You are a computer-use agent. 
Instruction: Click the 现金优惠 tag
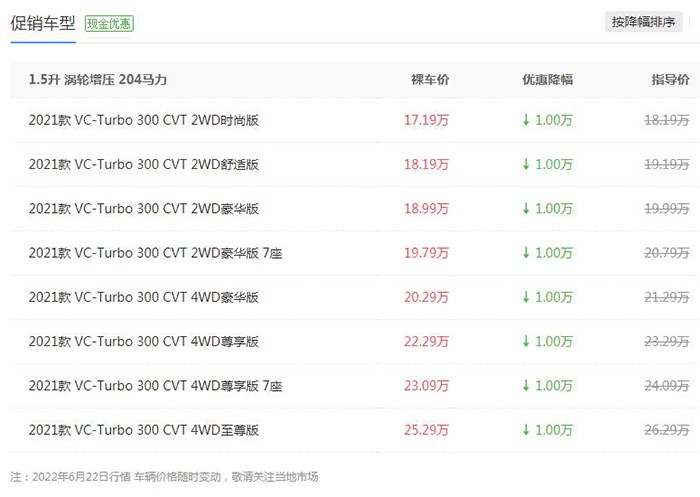109,24
